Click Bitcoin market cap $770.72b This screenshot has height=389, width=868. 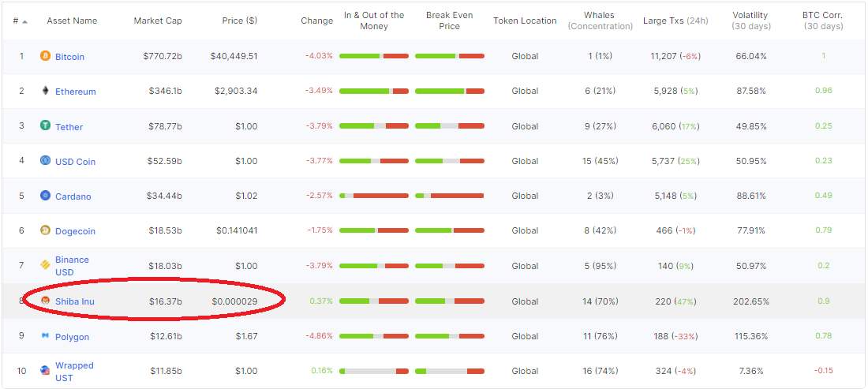pyautogui.click(x=163, y=56)
